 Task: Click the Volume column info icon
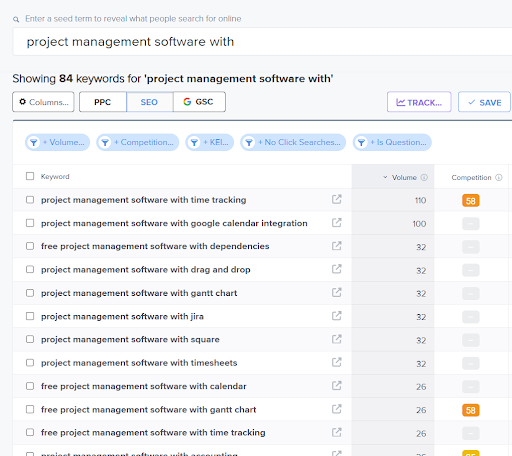(424, 177)
